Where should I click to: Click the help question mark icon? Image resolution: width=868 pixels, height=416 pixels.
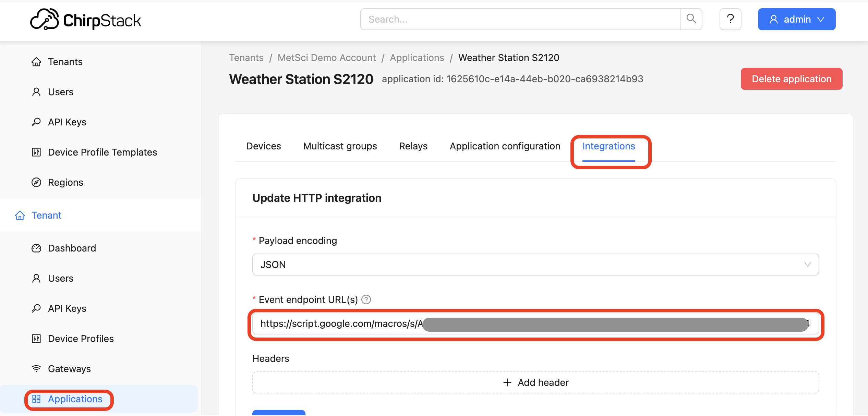coord(730,19)
